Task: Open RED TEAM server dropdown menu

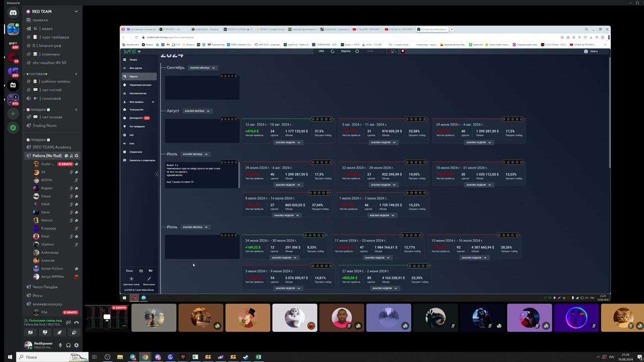Action: (76, 11)
